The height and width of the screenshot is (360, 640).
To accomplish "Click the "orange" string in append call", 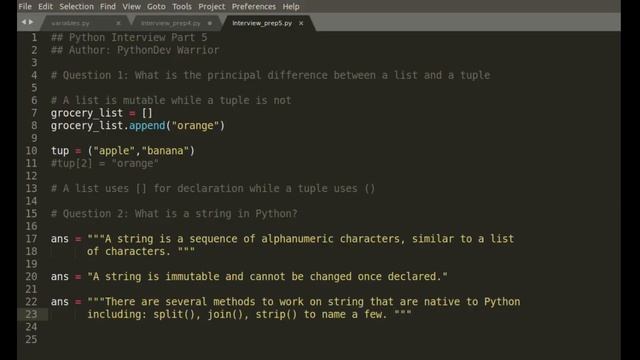I will (x=195, y=126).
